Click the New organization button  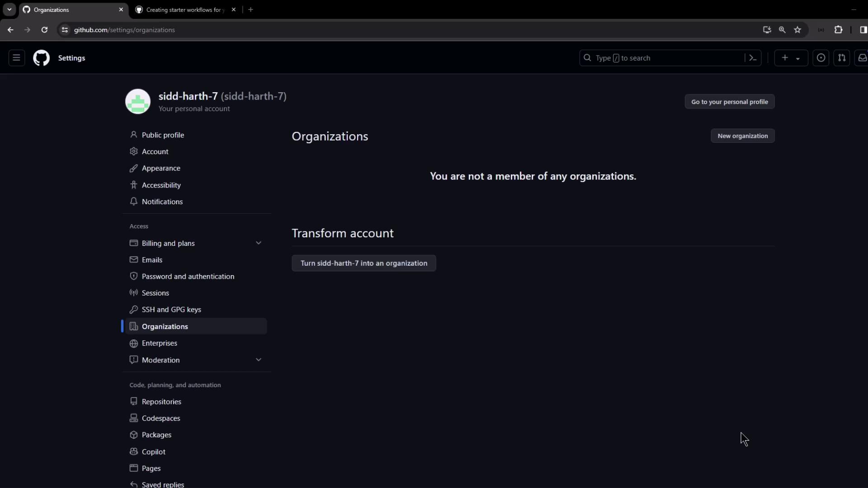(x=742, y=136)
